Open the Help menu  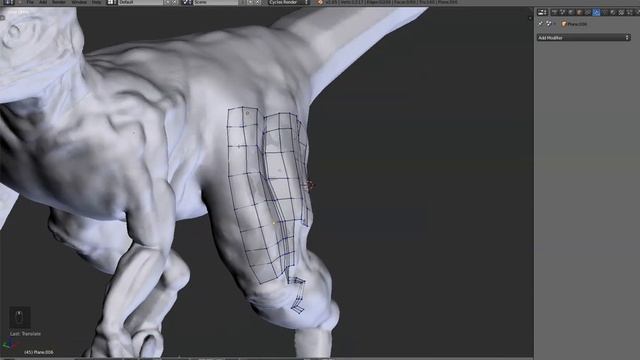[x=96, y=2]
